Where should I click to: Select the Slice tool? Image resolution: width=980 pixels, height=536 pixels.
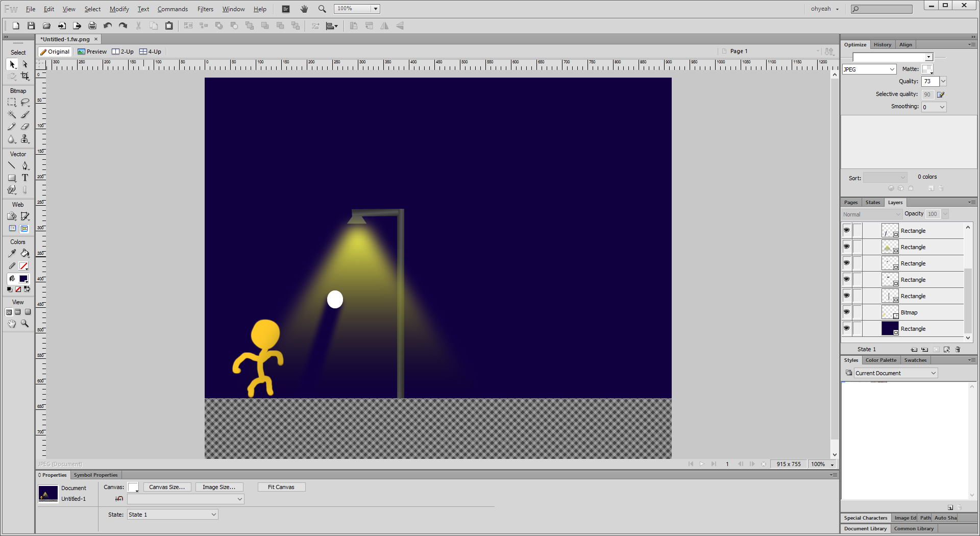[x=25, y=216]
